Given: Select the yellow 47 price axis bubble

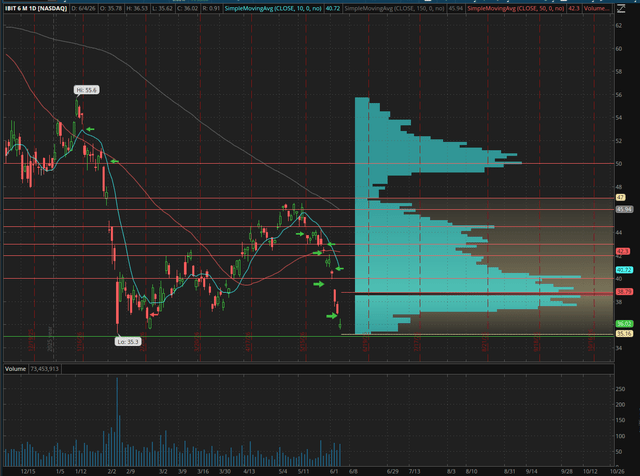Looking at the screenshot, I should (620, 198).
